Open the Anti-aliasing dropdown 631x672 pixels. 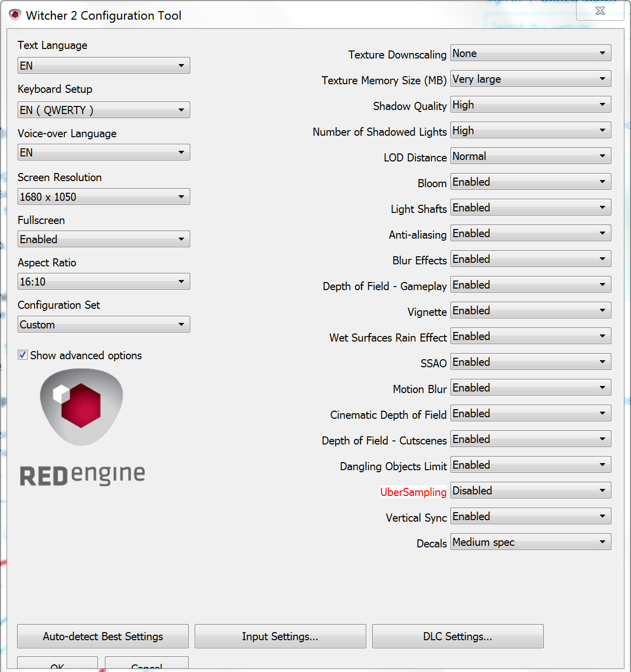(531, 233)
